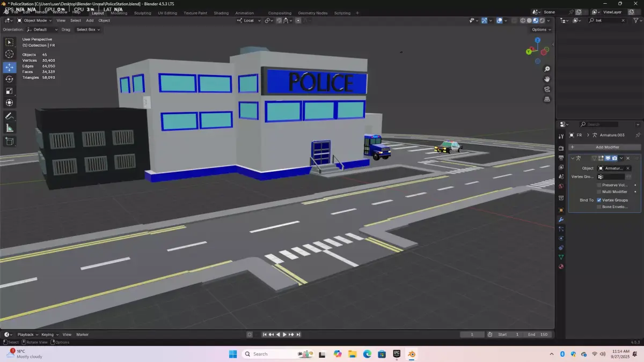This screenshot has width=644, height=362.
Task: Click the viewport Zoom magnifier icon
Action: tap(547, 69)
